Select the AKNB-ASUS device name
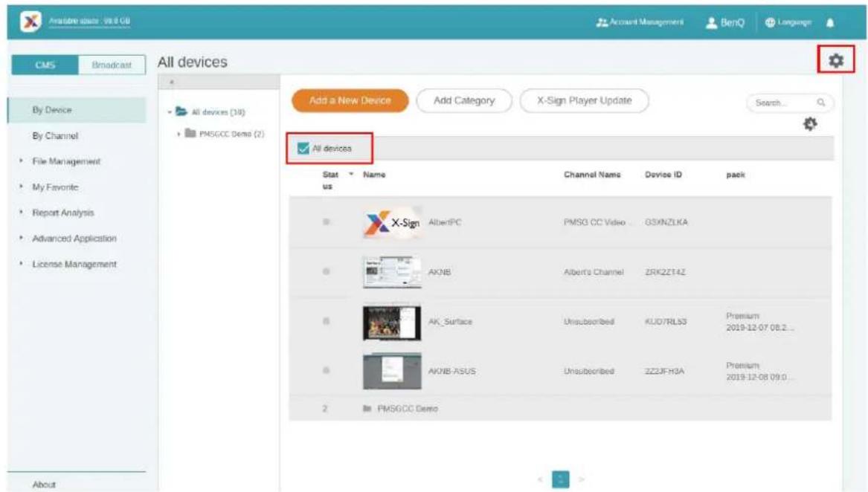The width and height of the screenshot is (868, 492). (x=451, y=371)
